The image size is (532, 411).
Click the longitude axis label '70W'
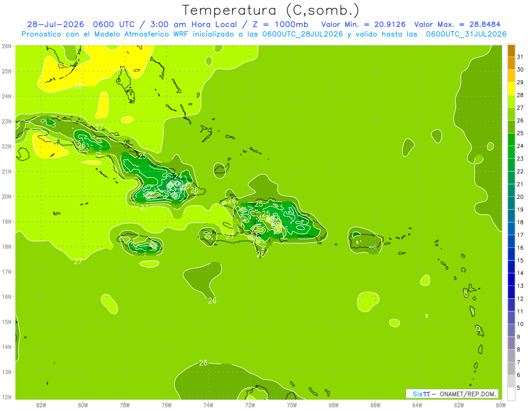click(292, 405)
